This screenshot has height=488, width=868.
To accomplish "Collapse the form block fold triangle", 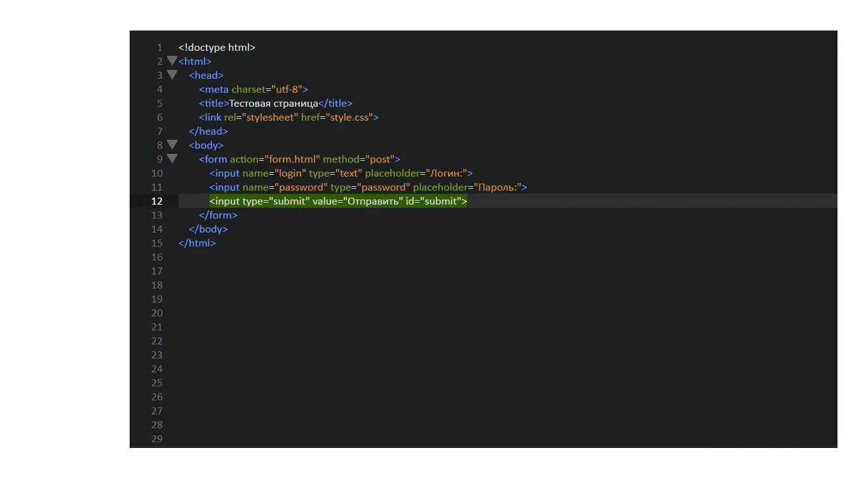I will click(172, 159).
